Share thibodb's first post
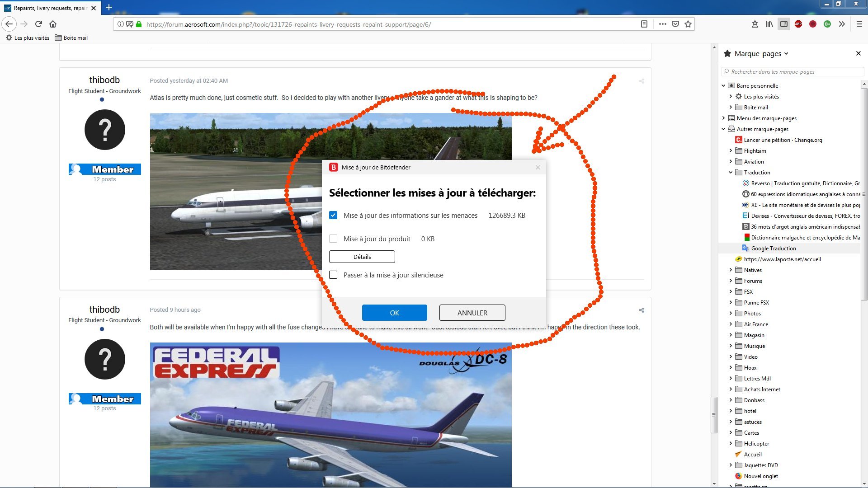 641,81
